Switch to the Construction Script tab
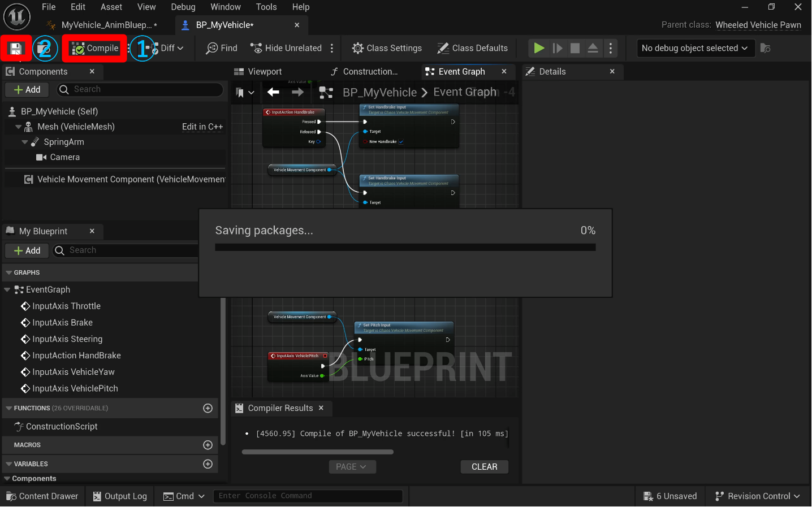The width and height of the screenshot is (812, 507). click(365, 71)
